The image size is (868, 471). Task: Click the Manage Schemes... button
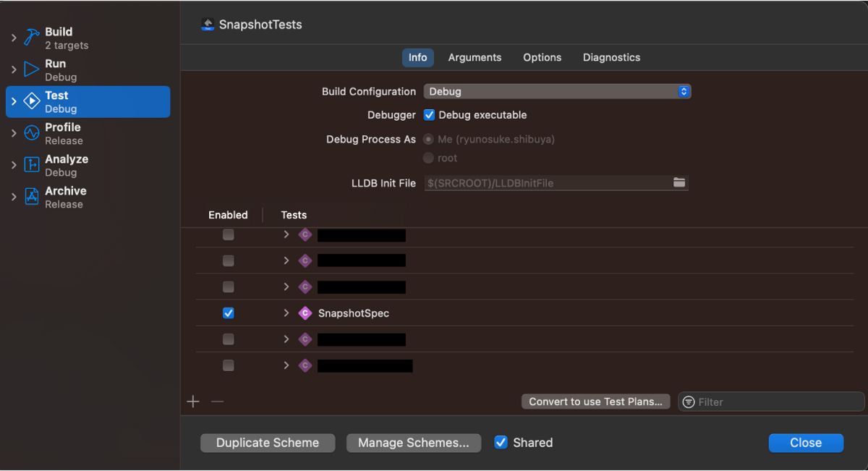[414, 443]
